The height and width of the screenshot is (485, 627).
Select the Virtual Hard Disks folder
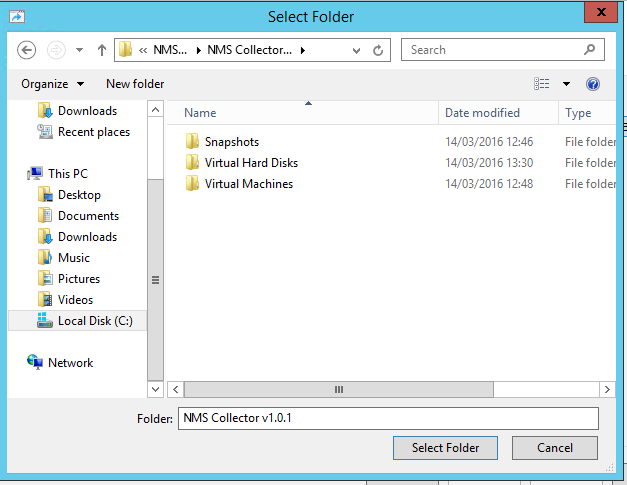pyautogui.click(x=252, y=163)
